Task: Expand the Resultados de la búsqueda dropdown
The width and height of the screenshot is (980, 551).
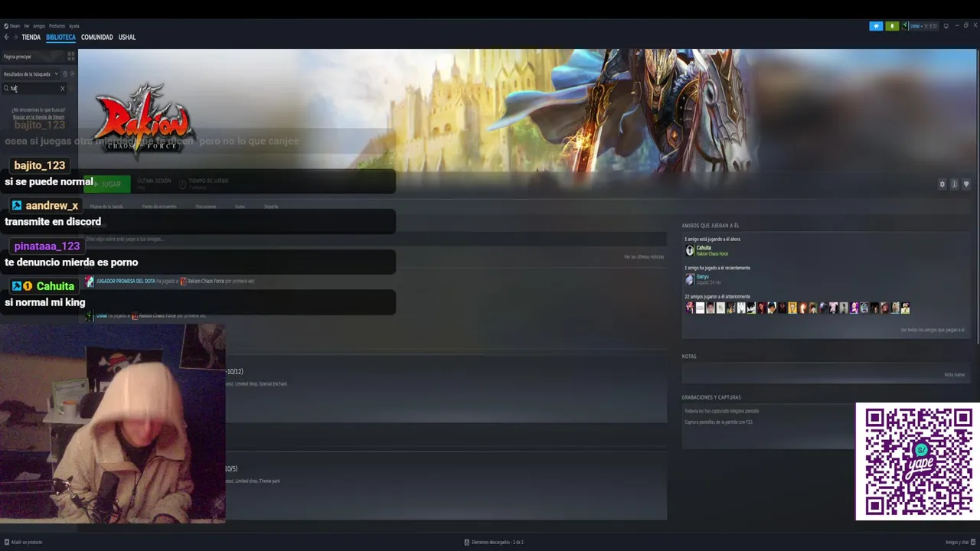Action: (x=31, y=74)
